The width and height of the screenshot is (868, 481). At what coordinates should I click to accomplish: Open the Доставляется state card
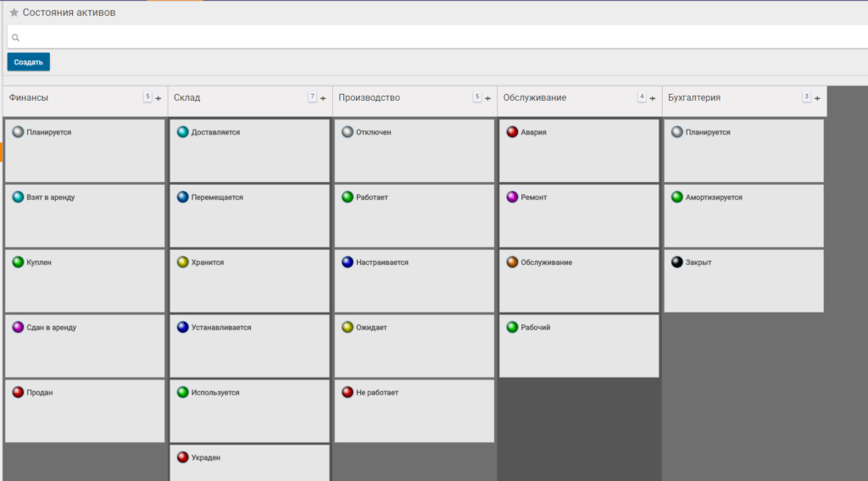250,151
